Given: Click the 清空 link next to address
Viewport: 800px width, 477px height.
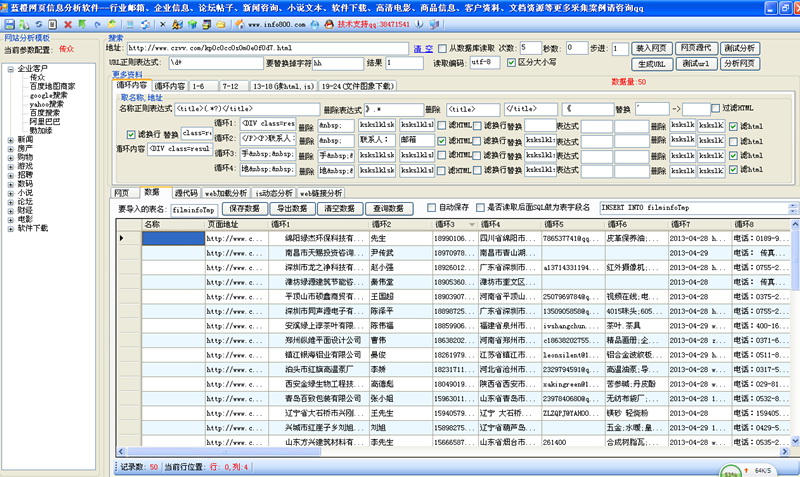Looking at the screenshot, I should click(423, 48).
